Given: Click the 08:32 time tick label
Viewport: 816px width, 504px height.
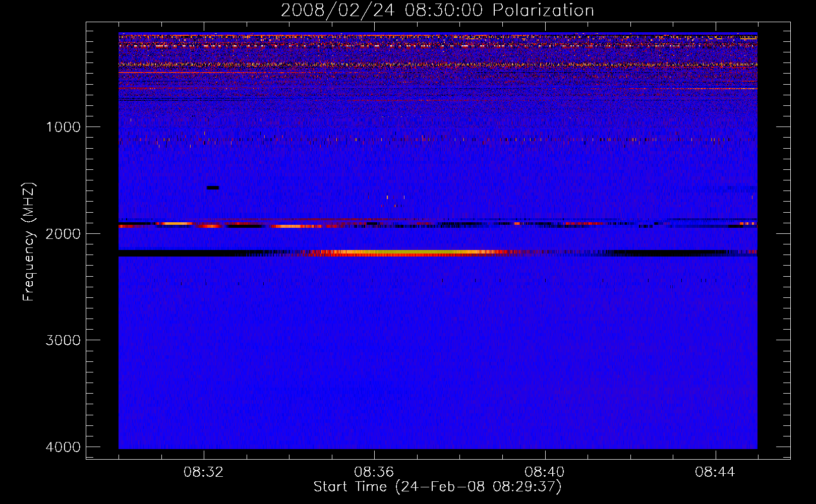Looking at the screenshot, I should click(204, 472).
